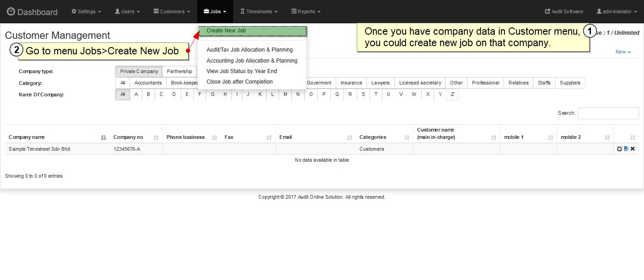Click sort arrows on Company no column
The image size is (644, 280).
point(156,137)
